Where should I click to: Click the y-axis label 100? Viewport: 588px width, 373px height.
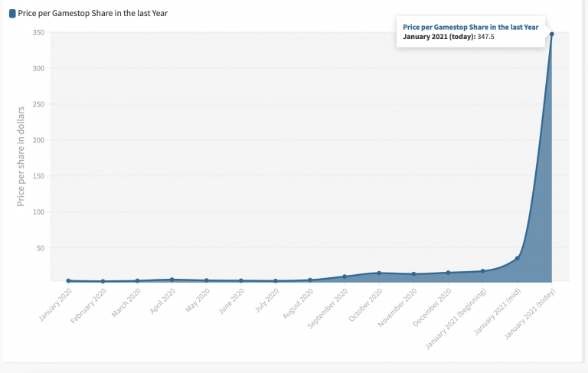click(38, 212)
